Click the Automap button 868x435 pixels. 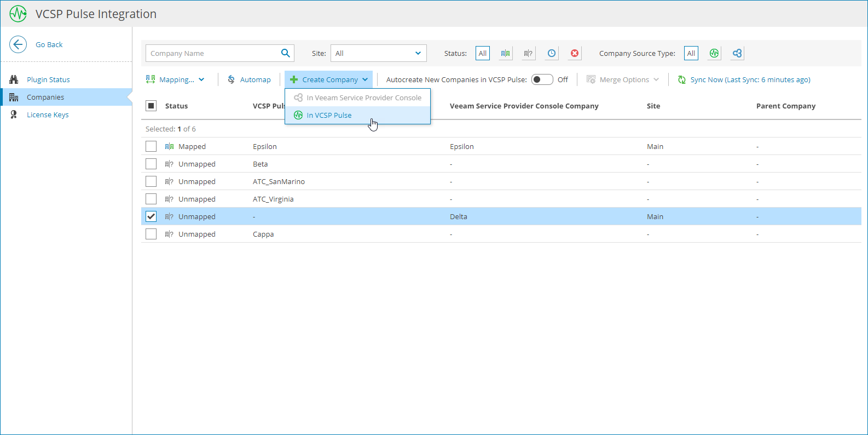(x=249, y=79)
